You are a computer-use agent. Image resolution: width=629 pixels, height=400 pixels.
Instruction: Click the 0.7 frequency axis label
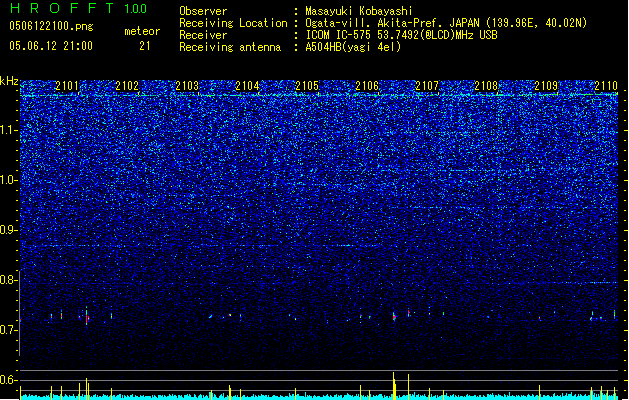point(8,330)
